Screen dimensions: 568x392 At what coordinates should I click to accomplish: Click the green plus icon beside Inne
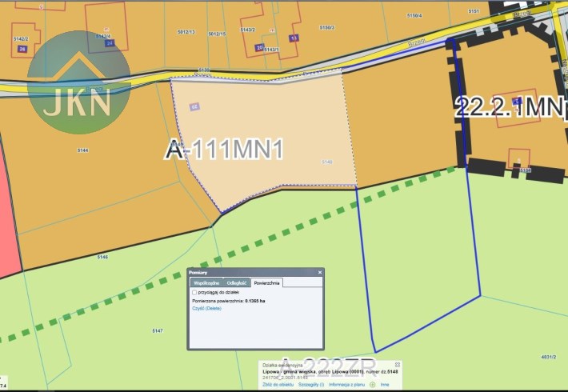point(373,385)
